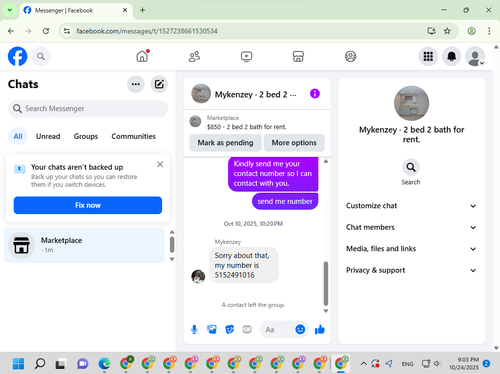
Task: Open the Marketplace chat in list
Action: tap(84, 245)
